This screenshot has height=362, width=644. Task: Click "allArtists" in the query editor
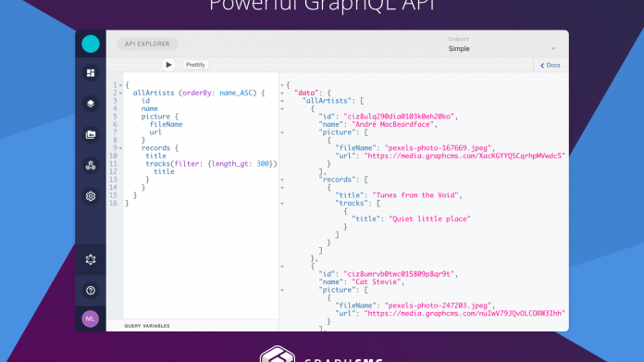[154, 93]
